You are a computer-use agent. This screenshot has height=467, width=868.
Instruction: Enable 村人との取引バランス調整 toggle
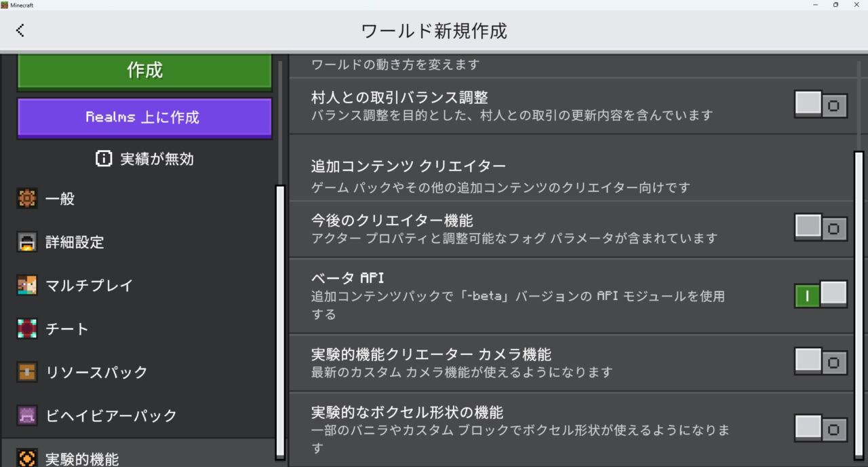click(x=821, y=105)
